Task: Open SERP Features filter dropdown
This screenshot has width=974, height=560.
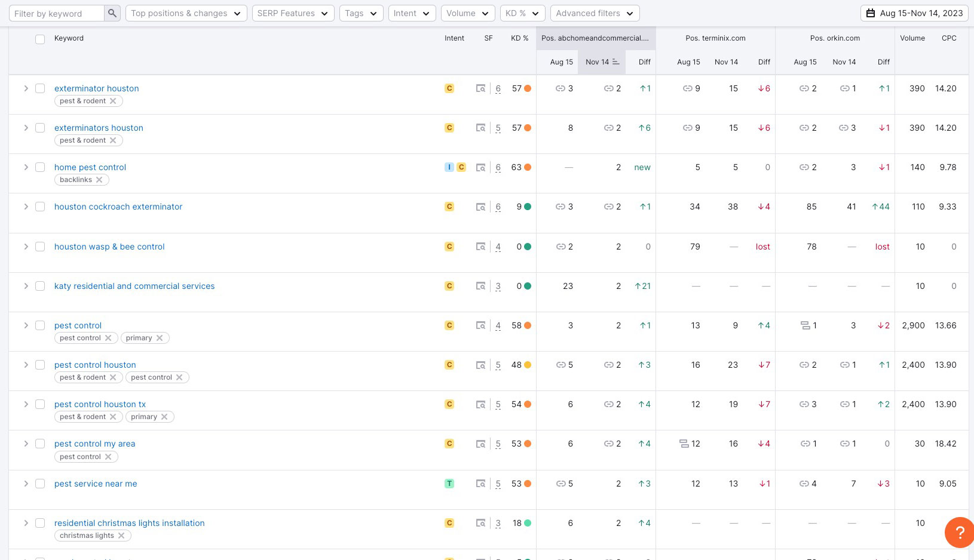Action: [x=293, y=13]
